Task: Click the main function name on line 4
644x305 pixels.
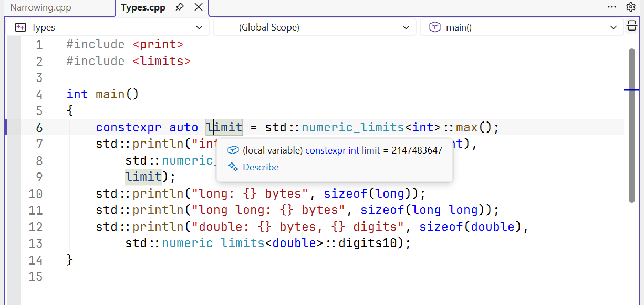Action: tap(110, 94)
